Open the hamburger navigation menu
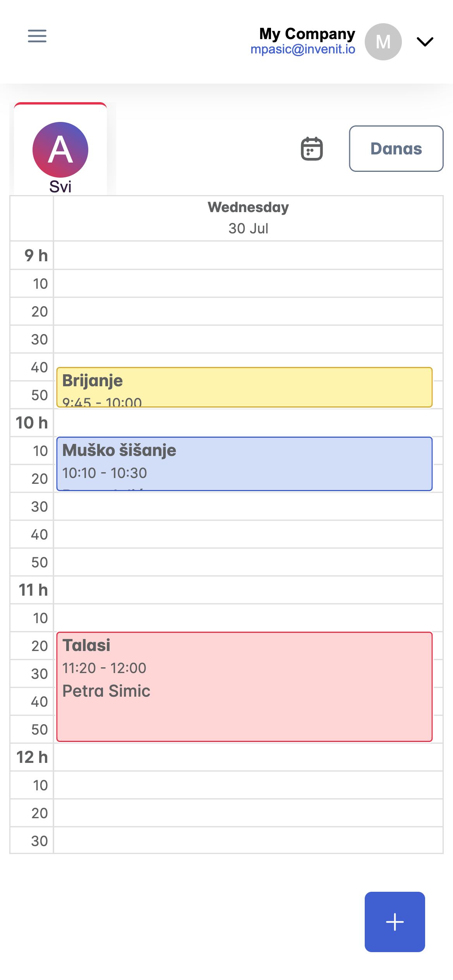This screenshot has height=980, width=453. click(x=37, y=36)
